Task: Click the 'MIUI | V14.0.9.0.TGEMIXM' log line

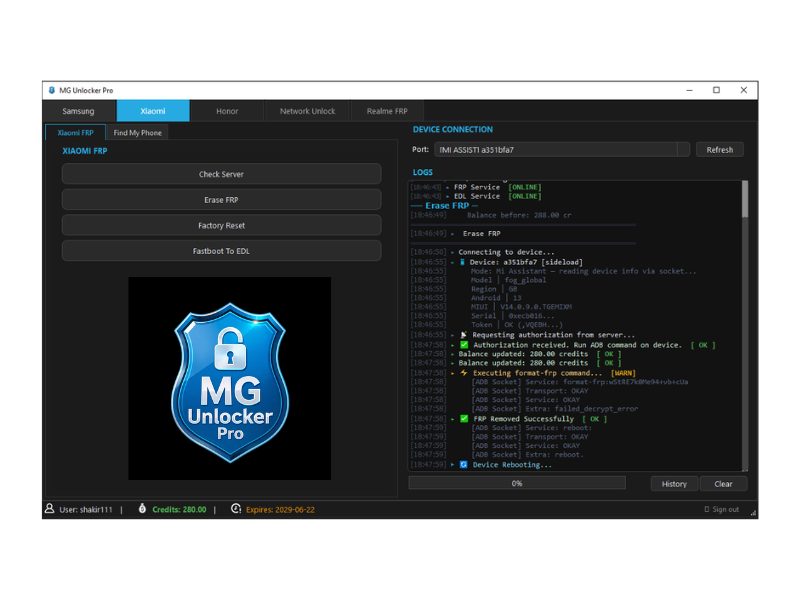Action: pyautogui.click(x=521, y=307)
